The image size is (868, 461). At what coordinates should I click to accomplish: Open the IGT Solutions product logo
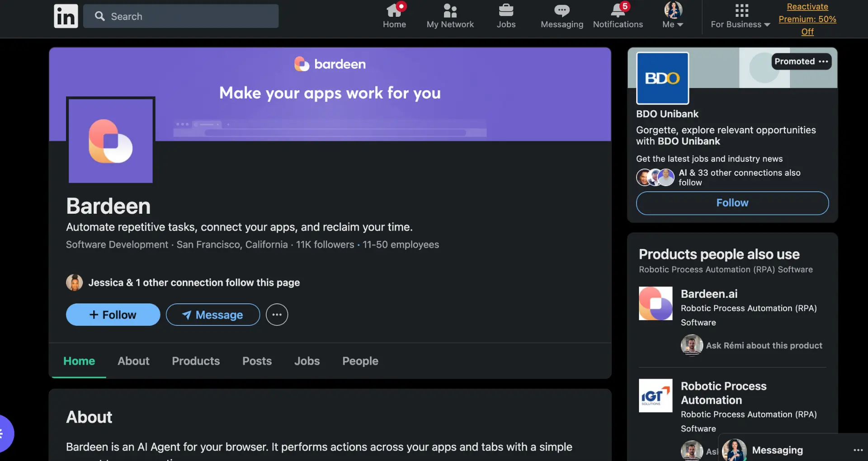656,395
